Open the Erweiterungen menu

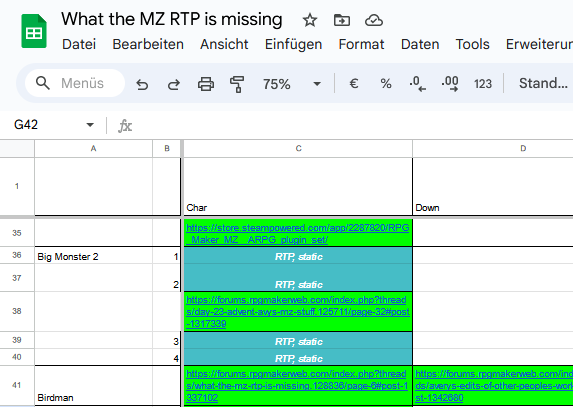coord(539,44)
